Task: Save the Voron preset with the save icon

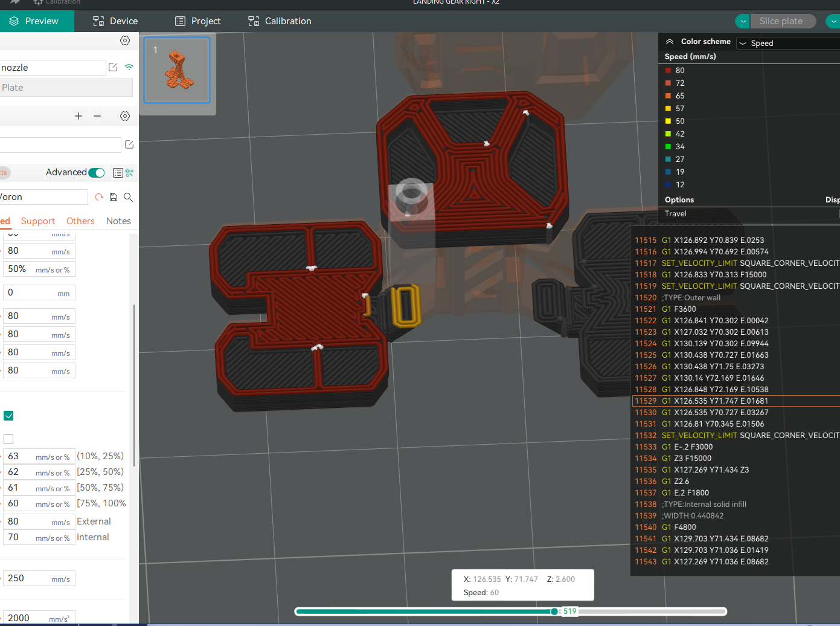Action: 113,197
